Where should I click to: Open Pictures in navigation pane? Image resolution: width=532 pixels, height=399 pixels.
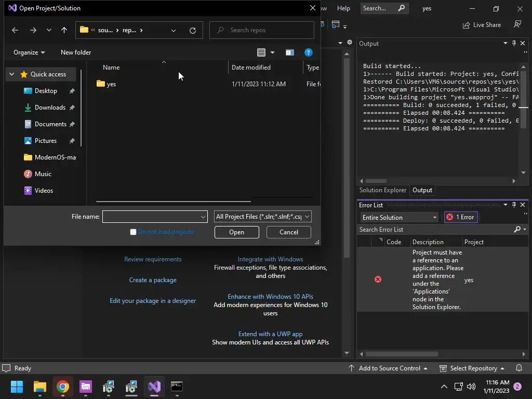pos(46,141)
